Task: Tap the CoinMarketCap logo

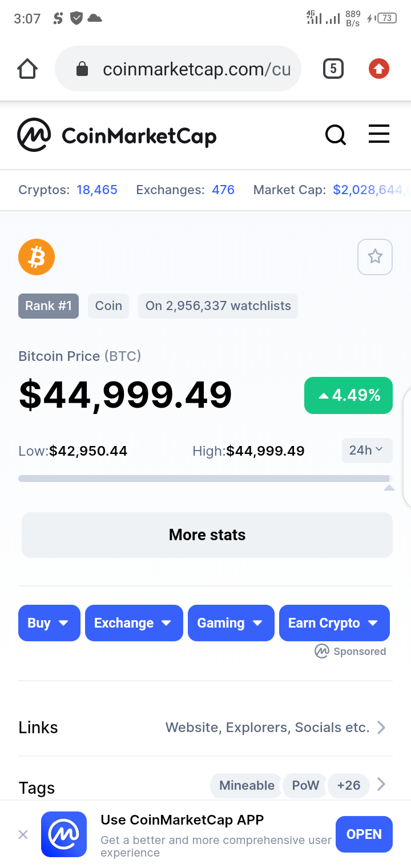Action: pos(117,135)
